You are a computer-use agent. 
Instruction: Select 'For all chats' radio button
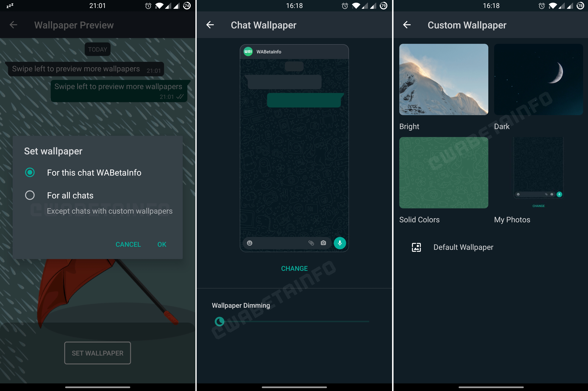pos(30,195)
